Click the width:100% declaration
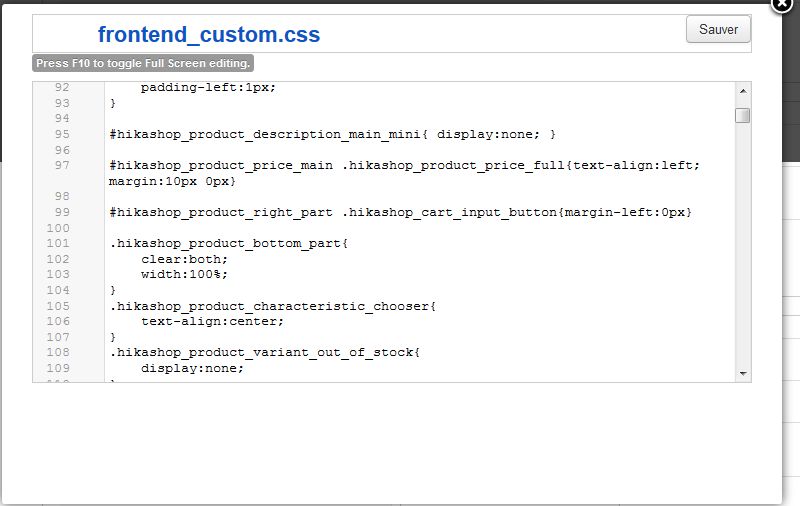Viewport: 800px width, 506px height. coord(184,274)
